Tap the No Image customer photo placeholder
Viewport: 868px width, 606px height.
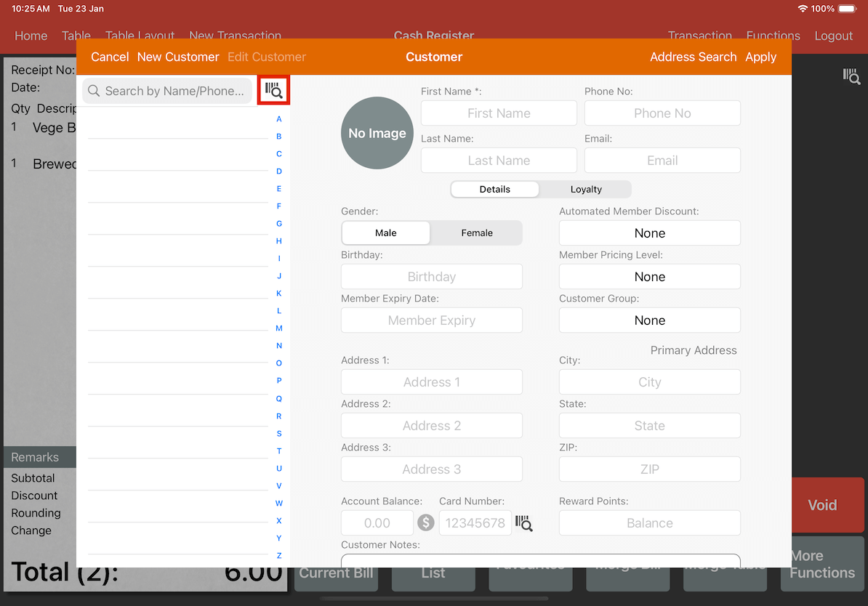pyautogui.click(x=377, y=133)
